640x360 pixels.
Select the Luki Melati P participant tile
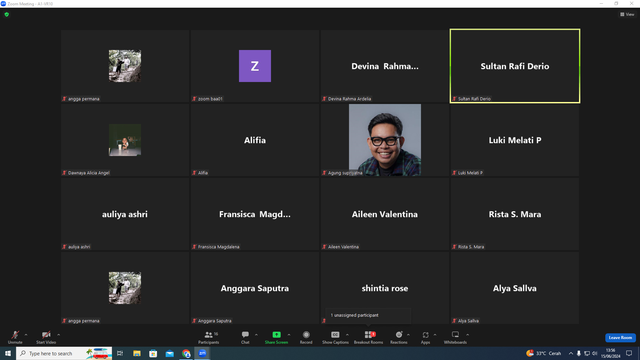click(515, 140)
